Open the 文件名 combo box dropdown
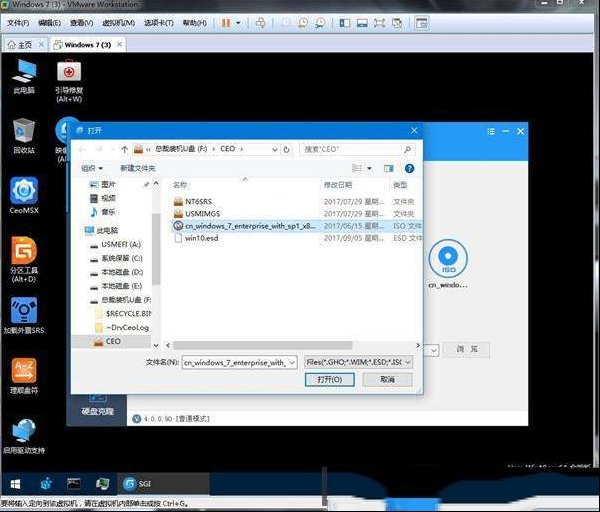The height and width of the screenshot is (512, 600). [292, 362]
